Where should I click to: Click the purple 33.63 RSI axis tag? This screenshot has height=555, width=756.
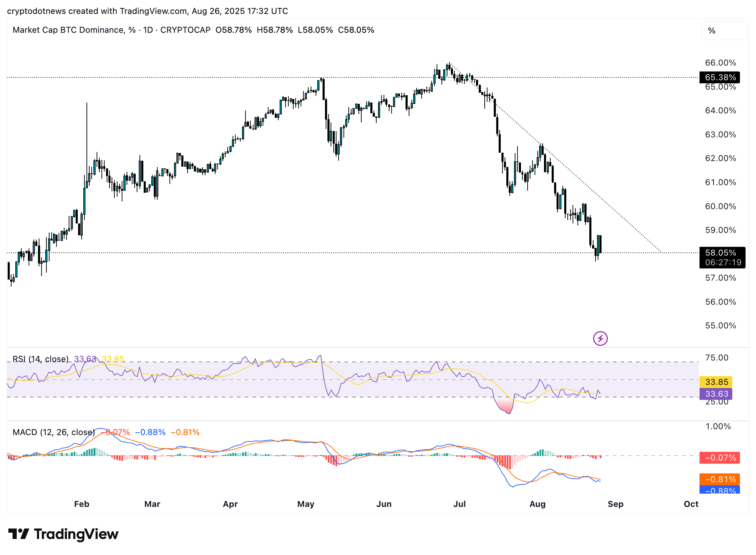tap(716, 394)
